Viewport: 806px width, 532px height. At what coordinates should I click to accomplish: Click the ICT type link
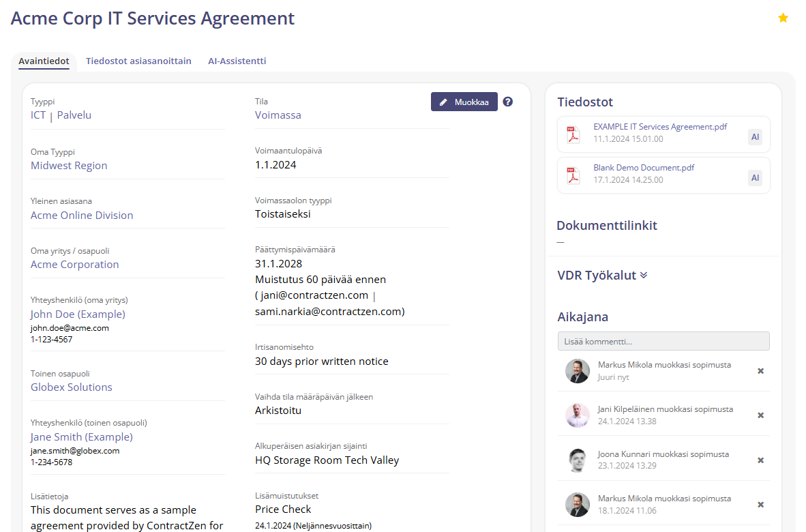tap(38, 115)
